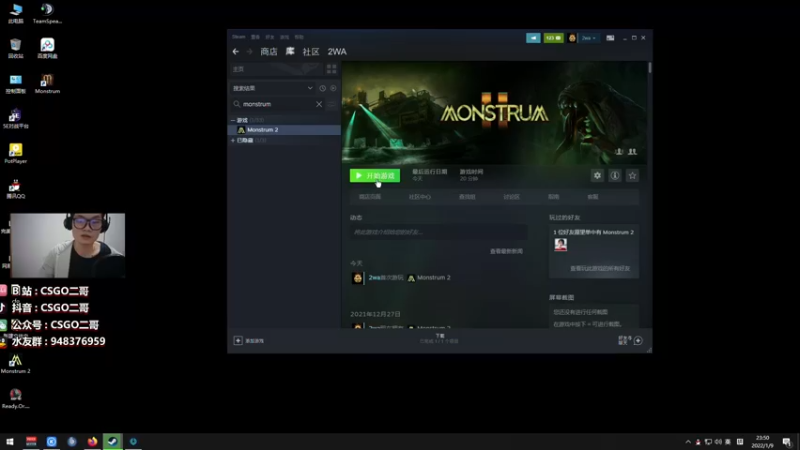Viewport: 800px width, 450px height.
Task: Open the Friends menu in Steam
Action: tap(270, 37)
